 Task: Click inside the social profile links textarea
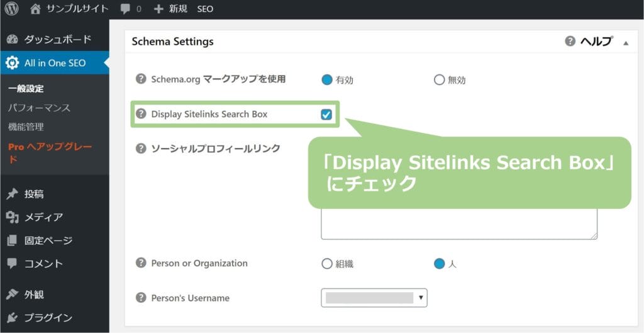coord(458,223)
